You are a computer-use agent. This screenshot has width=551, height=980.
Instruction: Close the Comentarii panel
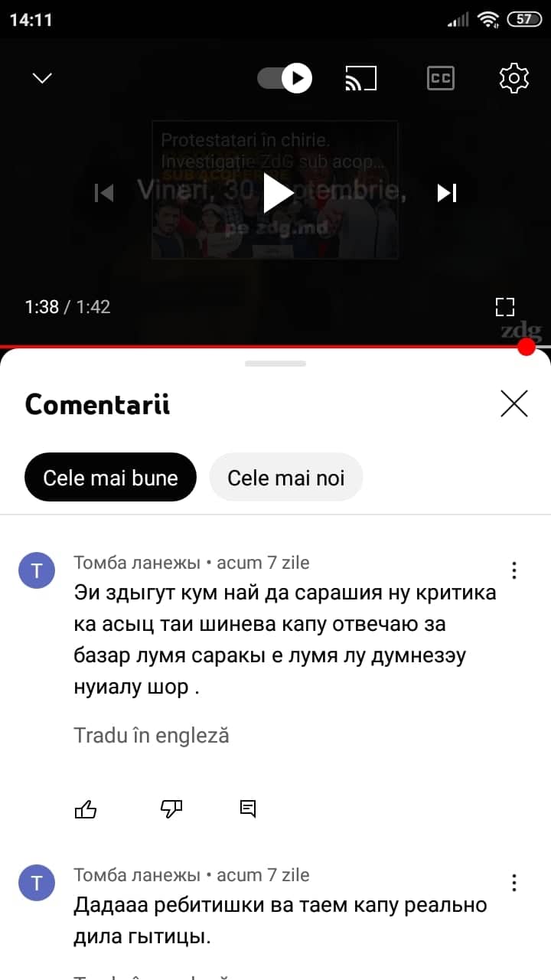514,403
